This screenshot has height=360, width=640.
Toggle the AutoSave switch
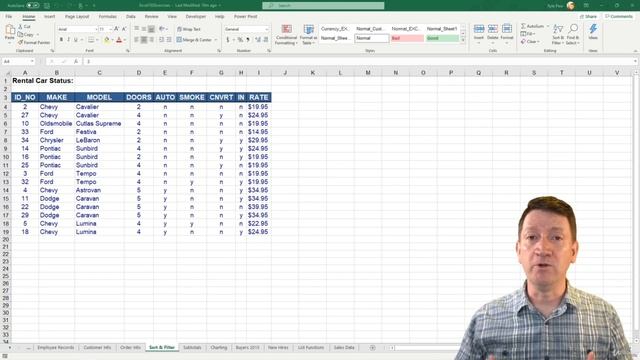coord(33,6)
